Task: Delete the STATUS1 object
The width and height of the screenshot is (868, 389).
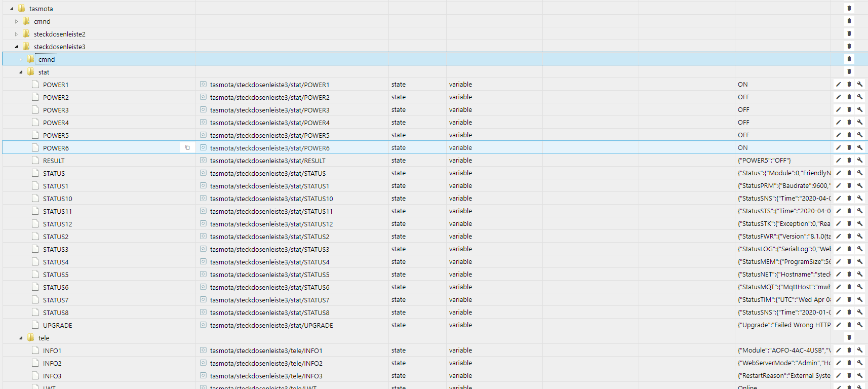Action: click(849, 186)
